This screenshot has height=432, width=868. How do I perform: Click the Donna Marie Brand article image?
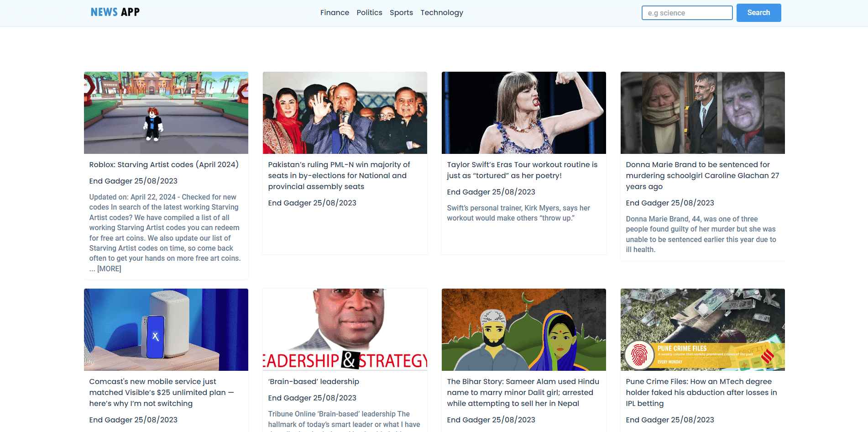(702, 112)
